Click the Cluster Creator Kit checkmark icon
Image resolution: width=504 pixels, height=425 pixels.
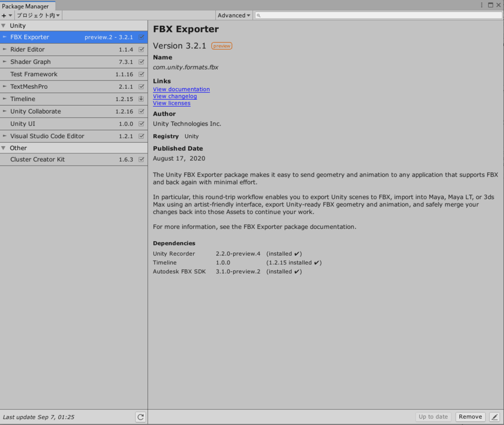tap(141, 159)
